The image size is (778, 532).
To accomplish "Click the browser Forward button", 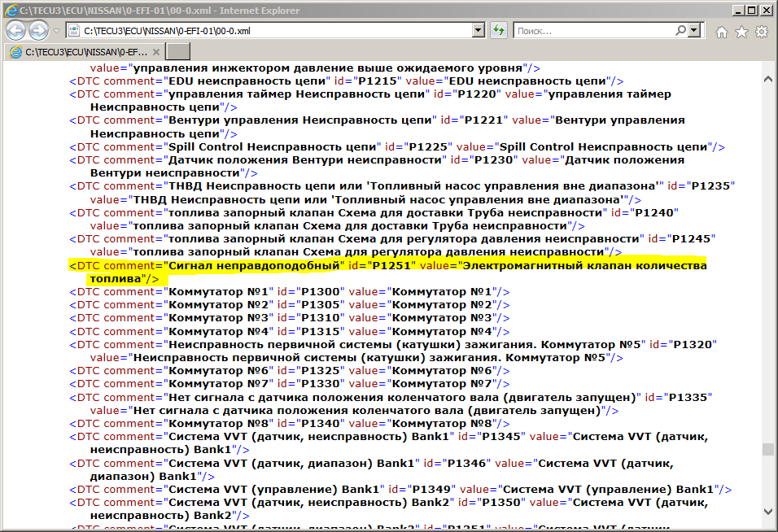I will tap(38, 31).
